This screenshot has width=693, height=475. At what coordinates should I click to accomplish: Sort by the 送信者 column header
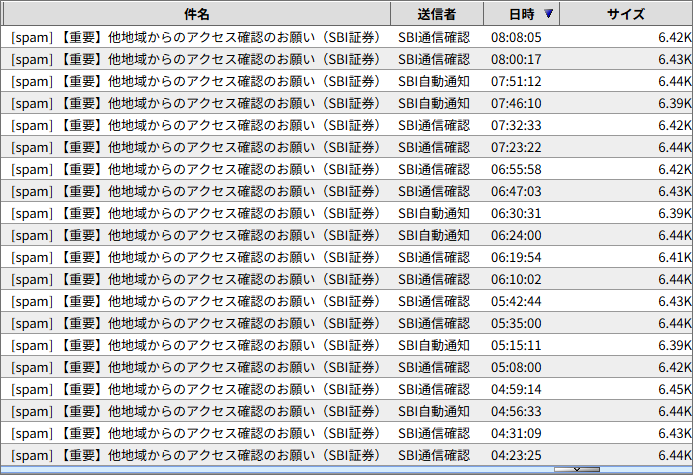point(437,14)
